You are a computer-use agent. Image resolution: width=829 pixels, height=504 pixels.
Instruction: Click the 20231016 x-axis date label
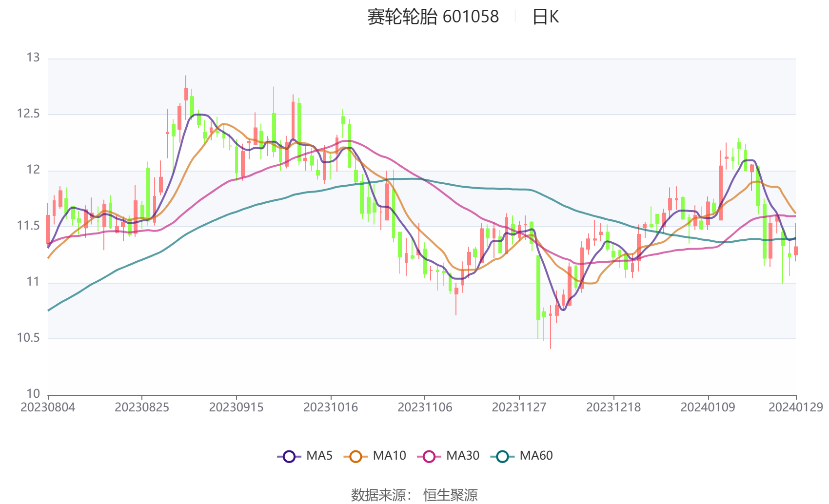tap(331, 407)
